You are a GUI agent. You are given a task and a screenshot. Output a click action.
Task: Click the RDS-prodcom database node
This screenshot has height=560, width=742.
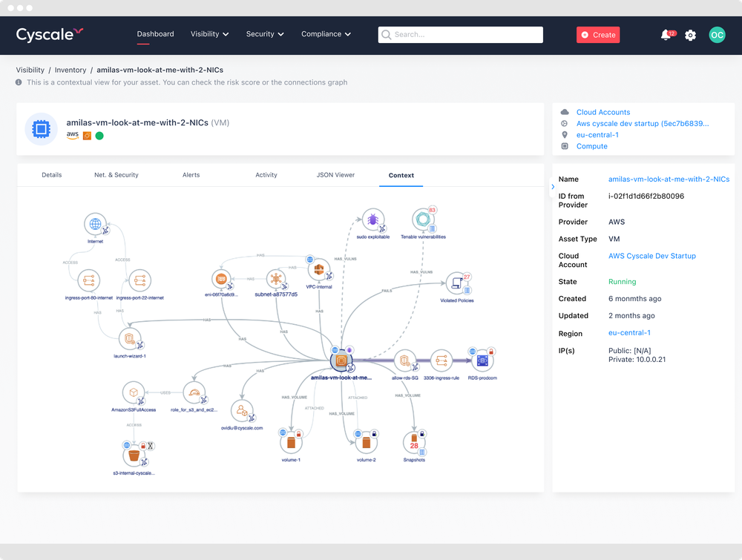click(x=482, y=359)
